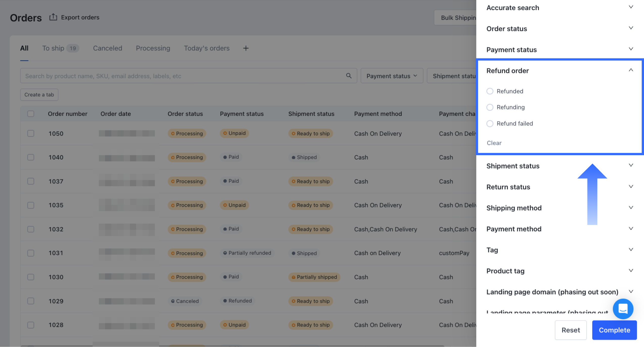Expand Accurate search chevron

631,7
